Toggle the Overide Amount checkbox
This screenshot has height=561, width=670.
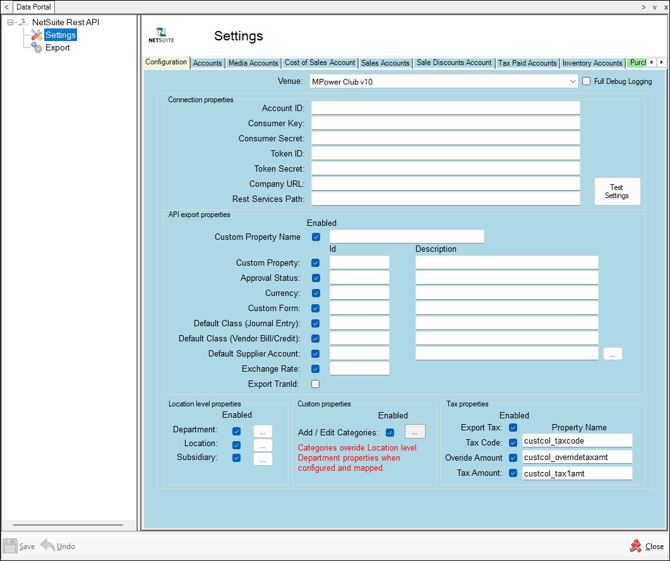(x=513, y=458)
